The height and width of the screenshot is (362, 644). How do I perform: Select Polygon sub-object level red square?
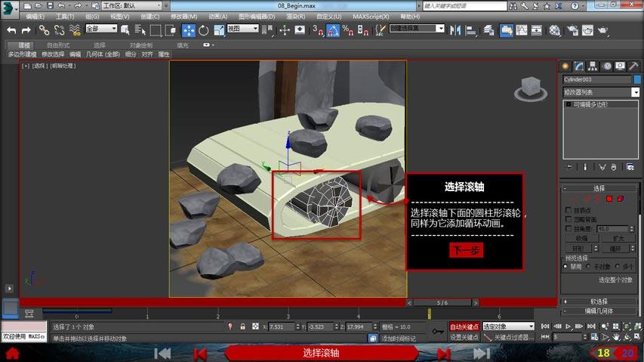[x=609, y=199]
